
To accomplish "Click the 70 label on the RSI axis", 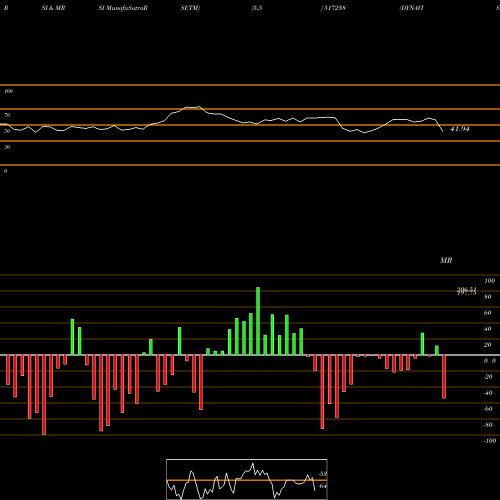I will point(7,115).
